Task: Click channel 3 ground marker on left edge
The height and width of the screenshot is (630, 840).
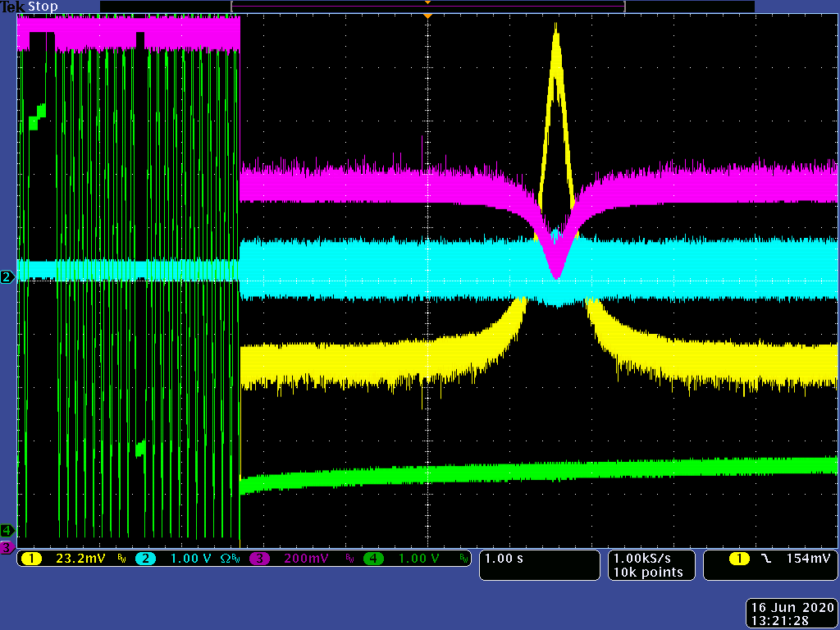Action: (x=7, y=546)
